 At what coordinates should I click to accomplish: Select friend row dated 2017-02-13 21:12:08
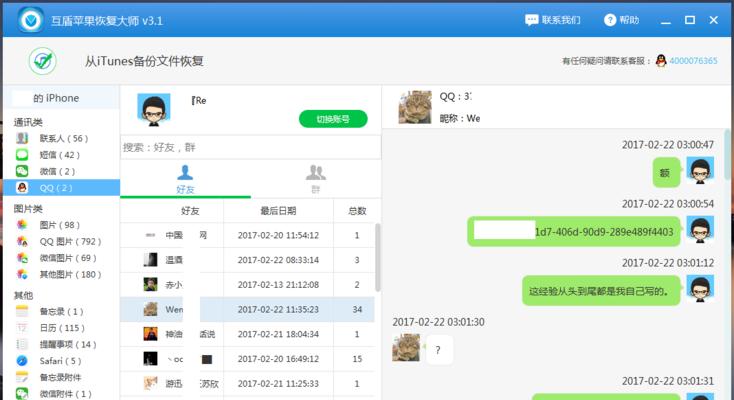(x=248, y=285)
